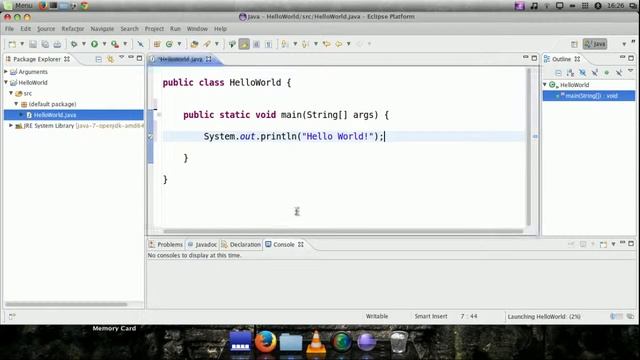Open dropdown next to New wizard icon
640x360 pixels.
tap(22, 44)
